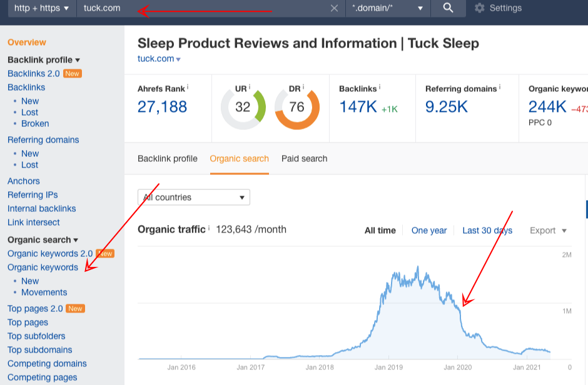
Task: Open the Movements link
Action: (44, 292)
